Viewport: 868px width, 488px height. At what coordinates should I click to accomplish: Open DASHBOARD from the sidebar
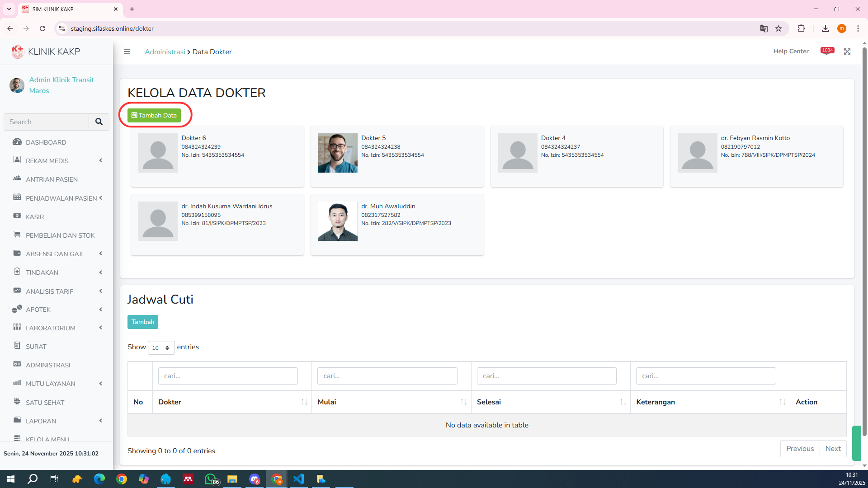tap(46, 142)
